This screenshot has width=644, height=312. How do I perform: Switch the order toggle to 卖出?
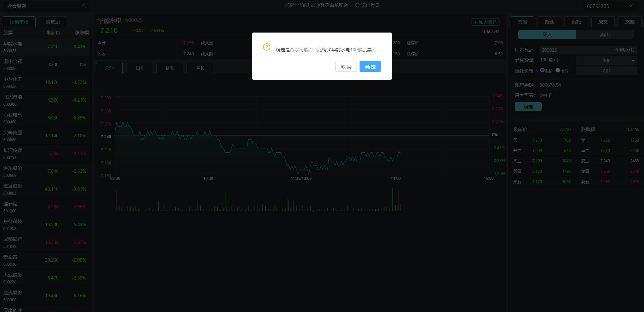605,35
